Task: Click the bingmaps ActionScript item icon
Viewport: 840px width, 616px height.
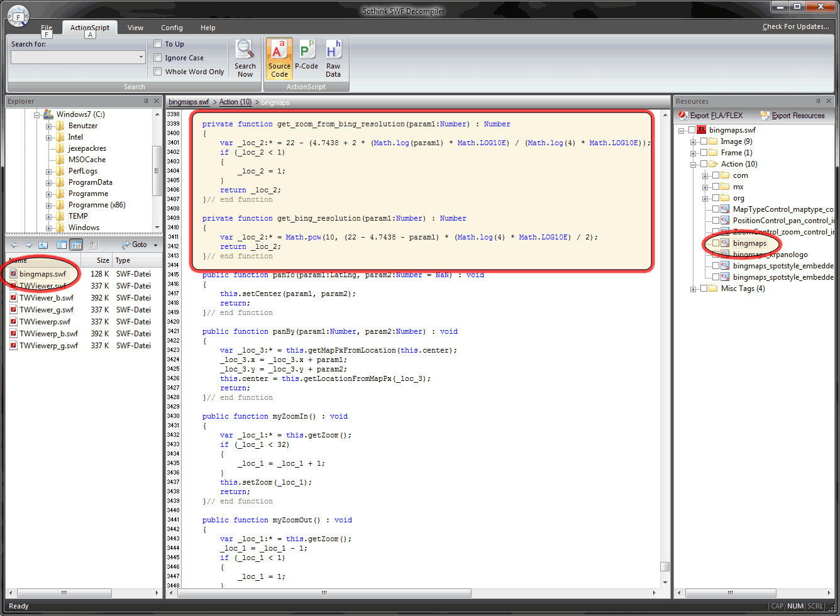Action: coord(725,243)
